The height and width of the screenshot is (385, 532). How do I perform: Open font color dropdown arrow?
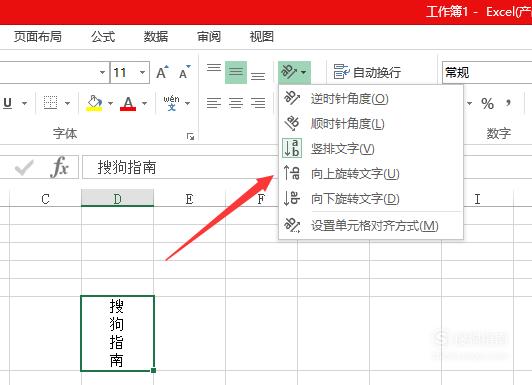[145, 103]
